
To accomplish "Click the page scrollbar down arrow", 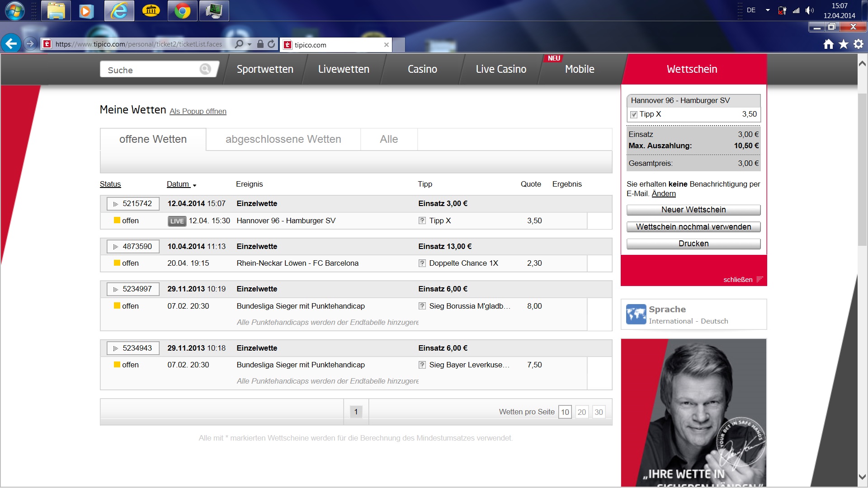I will (862, 477).
